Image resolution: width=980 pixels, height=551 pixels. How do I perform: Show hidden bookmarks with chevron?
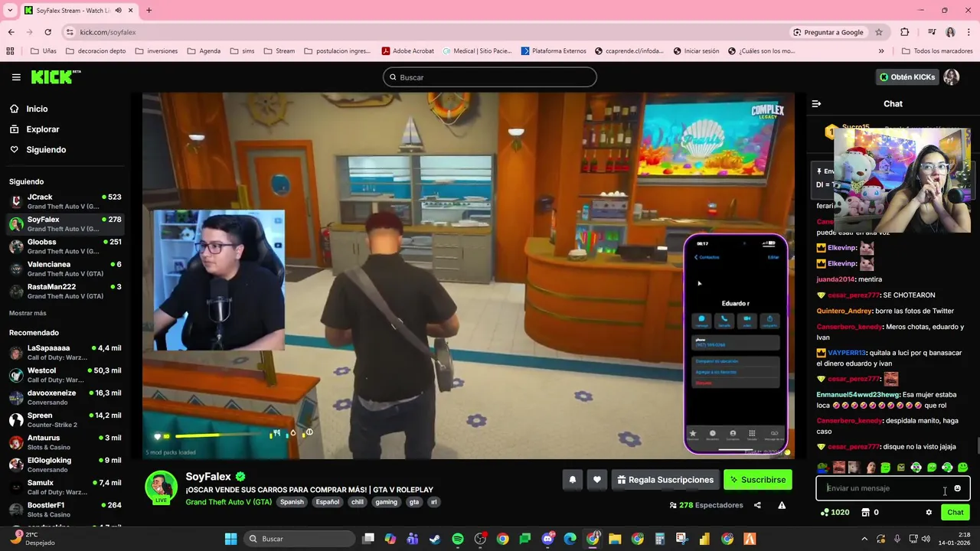(x=881, y=51)
